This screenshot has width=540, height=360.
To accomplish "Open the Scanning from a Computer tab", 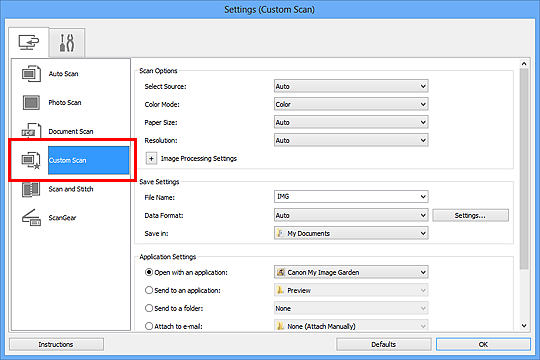I will pyautogui.click(x=29, y=42).
